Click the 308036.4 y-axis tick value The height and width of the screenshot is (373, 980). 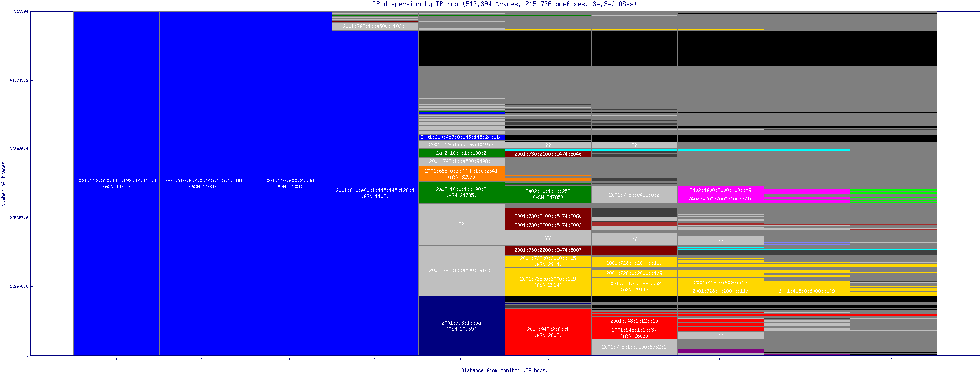pyautogui.click(x=19, y=149)
